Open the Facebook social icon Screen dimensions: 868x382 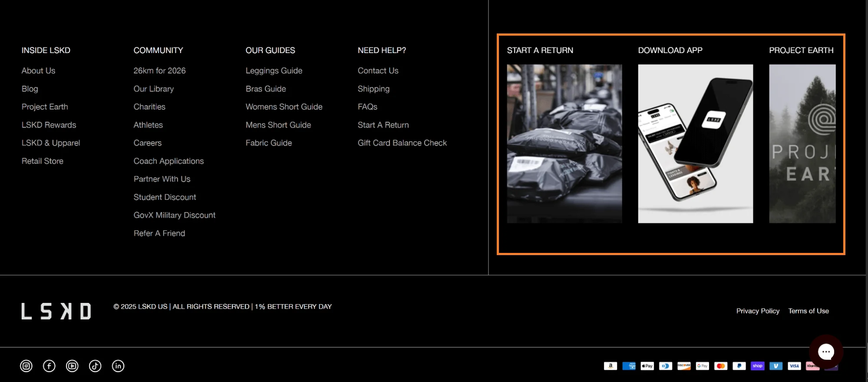click(49, 366)
